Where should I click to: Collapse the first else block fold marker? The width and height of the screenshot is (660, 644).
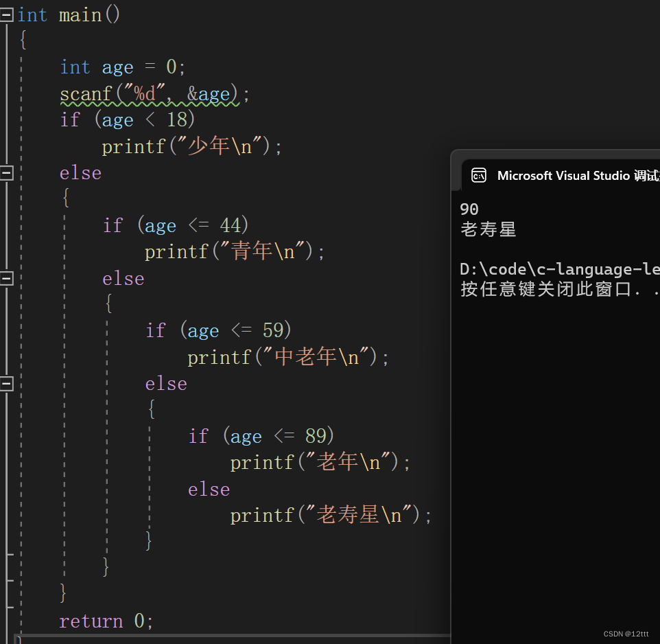click(x=6, y=173)
